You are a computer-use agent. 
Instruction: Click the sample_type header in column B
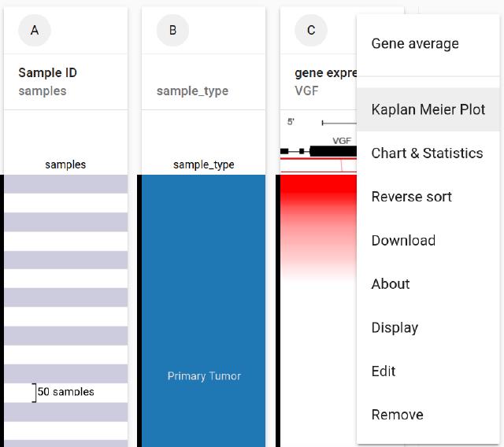pyautogui.click(x=192, y=91)
